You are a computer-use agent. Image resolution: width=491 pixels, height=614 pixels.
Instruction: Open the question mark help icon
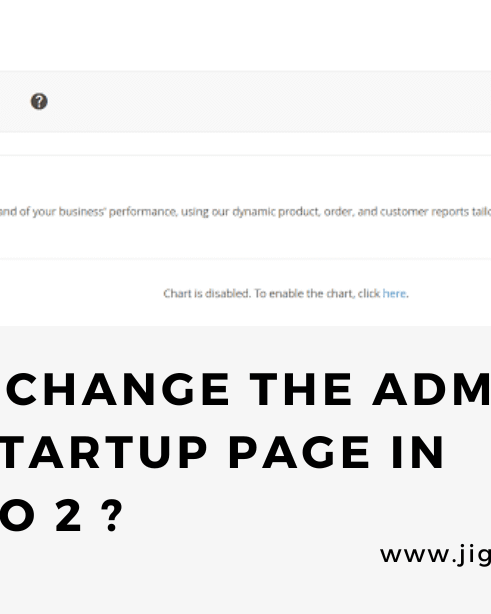39,101
